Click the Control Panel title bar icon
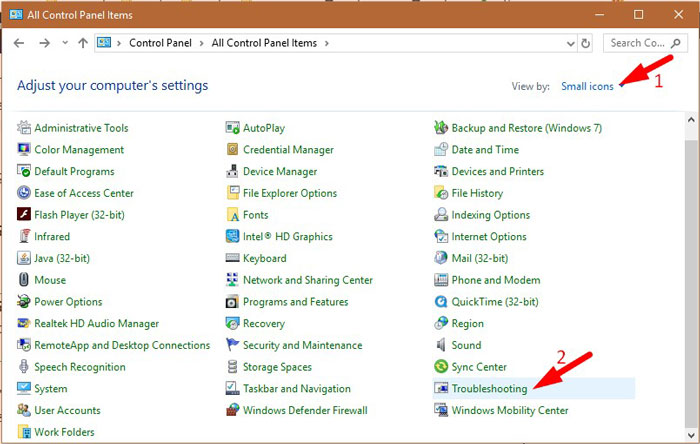Image resolution: width=700 pixels, height=444 pixels. pyautogui.click(x=16, y=14)
